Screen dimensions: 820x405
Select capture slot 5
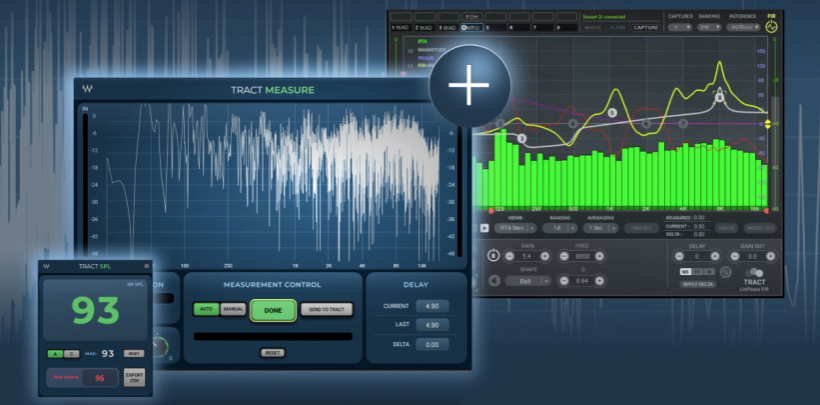click(495, 27)
